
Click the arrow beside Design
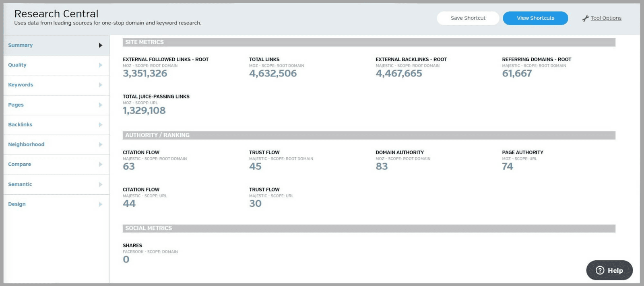[x=101, y=204]
